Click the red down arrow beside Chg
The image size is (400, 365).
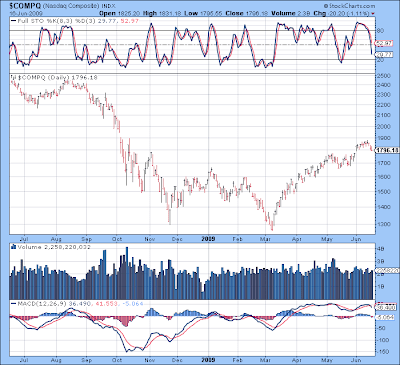[x=372, y=14]
